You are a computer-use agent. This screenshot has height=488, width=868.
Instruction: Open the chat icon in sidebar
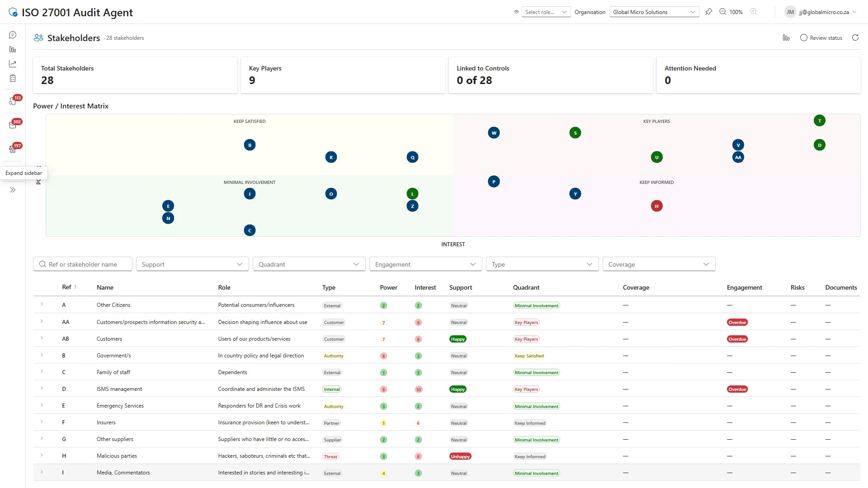[x=13, y=35]
